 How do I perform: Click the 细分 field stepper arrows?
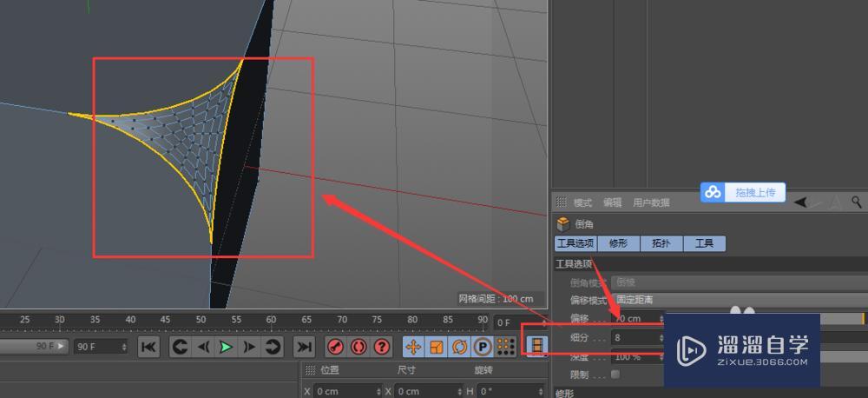pyautogui.click(x=661, y=337)
